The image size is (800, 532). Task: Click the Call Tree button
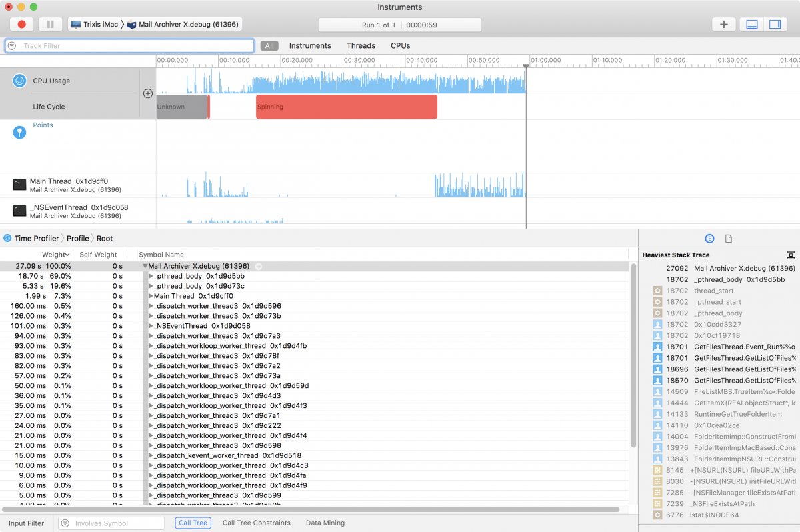(193, 523)
